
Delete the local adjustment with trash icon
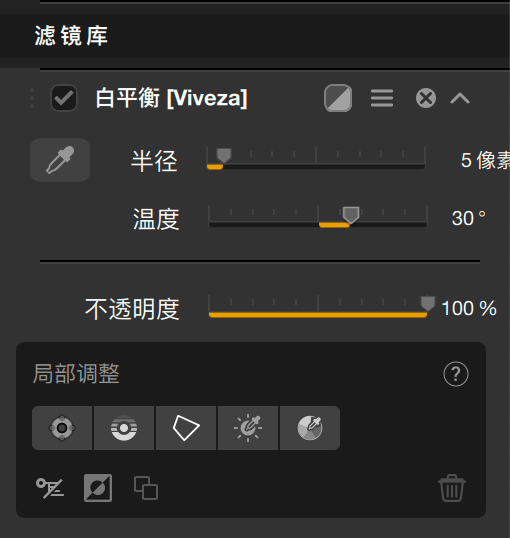pos(452,488)
